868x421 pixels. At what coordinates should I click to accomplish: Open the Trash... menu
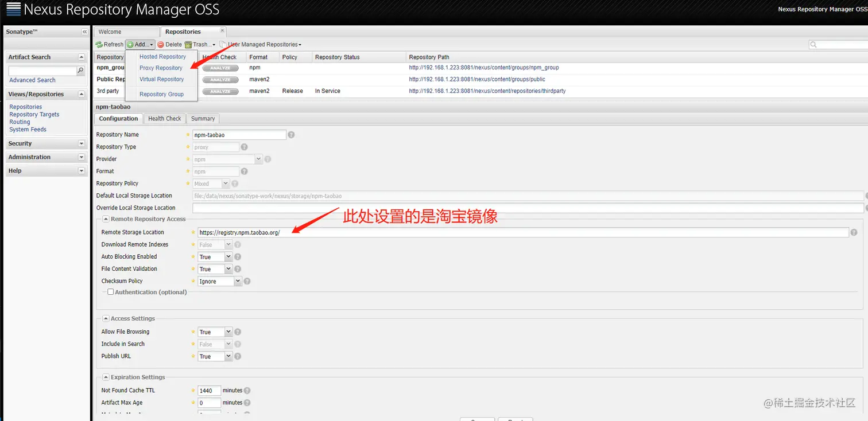pos(200,44)
